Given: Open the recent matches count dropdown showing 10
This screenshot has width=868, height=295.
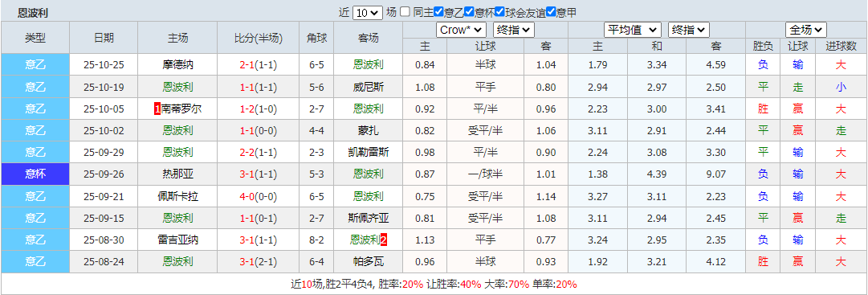Looking at the screenshot, I should [368, 12].
